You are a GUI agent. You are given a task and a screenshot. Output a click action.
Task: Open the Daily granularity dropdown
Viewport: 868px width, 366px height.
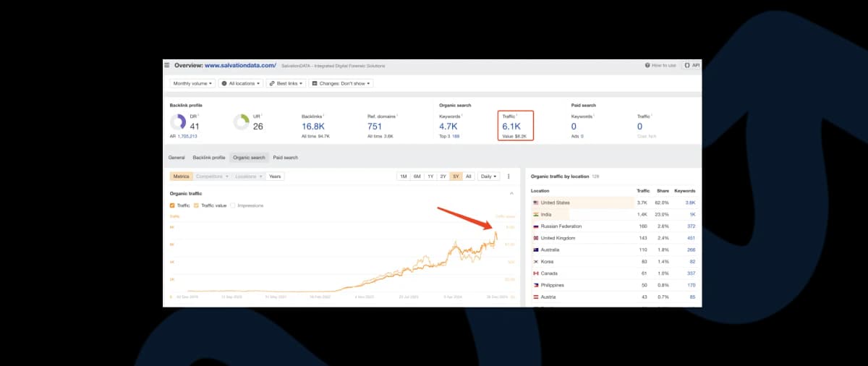(x=488, y=176)
